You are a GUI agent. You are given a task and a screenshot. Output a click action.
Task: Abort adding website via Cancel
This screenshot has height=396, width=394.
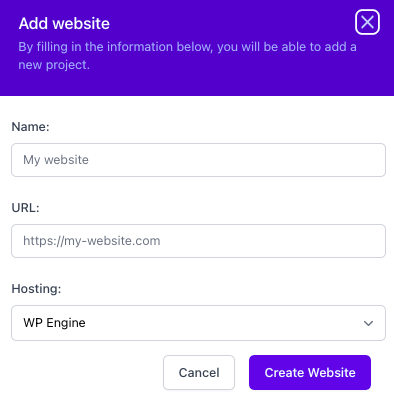[x=199, y=372]
